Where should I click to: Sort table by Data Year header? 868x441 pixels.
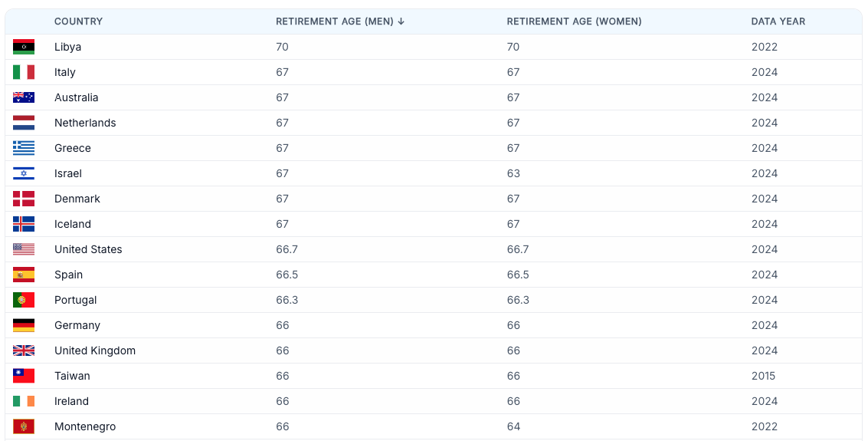click(x=778, y=21)
